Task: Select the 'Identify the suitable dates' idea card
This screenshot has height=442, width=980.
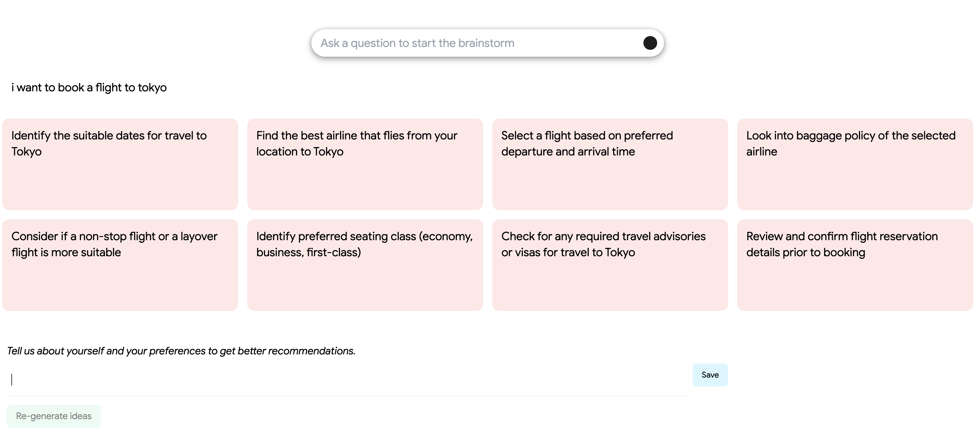Action: tap(120, 164)
